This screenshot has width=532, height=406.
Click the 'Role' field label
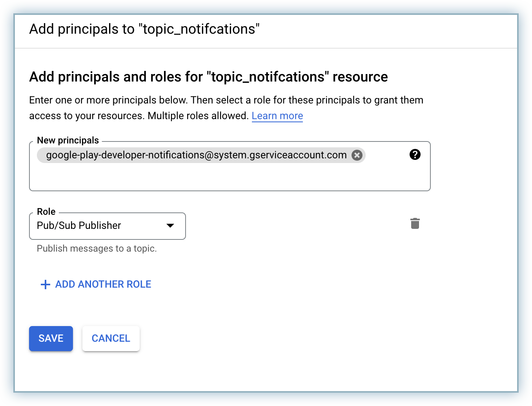46,212
